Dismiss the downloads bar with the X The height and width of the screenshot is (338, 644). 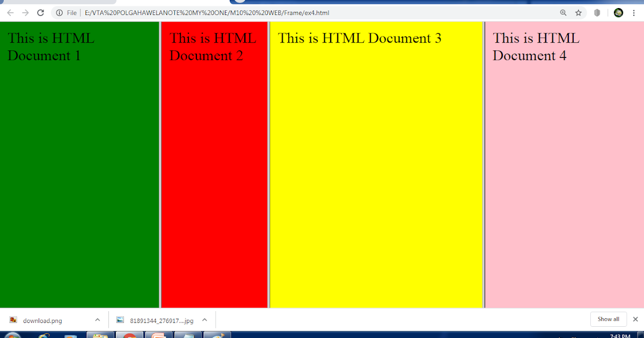[x=635, y=319]
